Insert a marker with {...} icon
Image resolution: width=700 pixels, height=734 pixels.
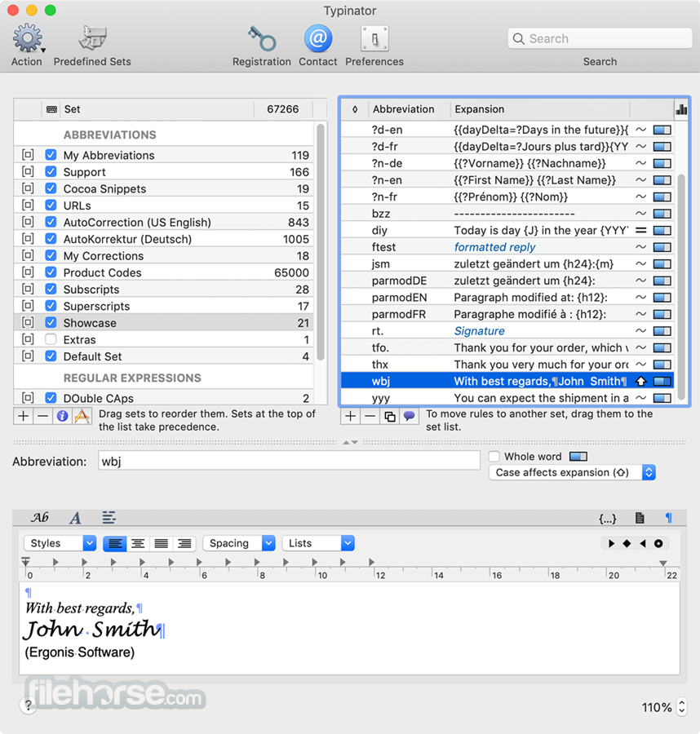(607, 518)
